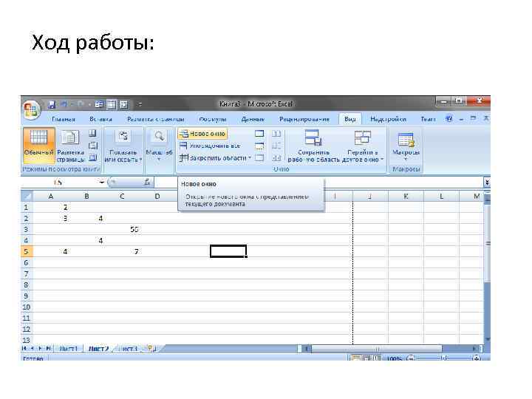Toggle the Synchronous Scrolling icon

point(276,146)
